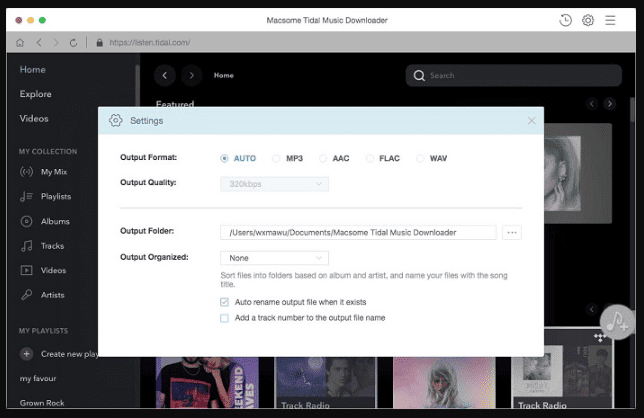644x418 pixels.
Task: Click the search magnifier icon
Action: tap(419, 76)
